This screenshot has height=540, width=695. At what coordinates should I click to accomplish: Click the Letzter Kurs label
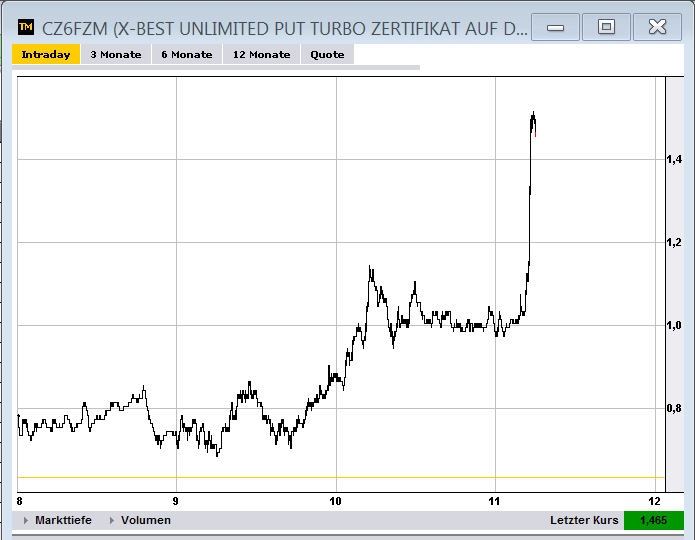(x=584, y=520)
